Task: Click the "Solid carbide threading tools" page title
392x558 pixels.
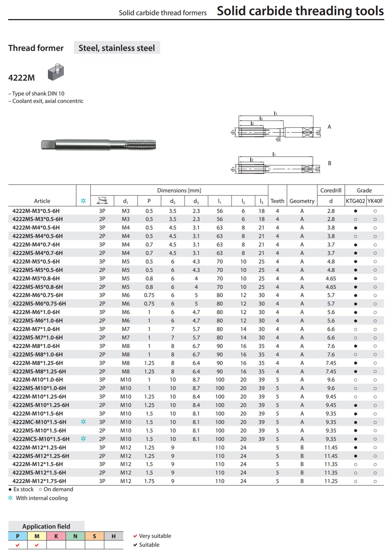Action: [x=300, y=11]
